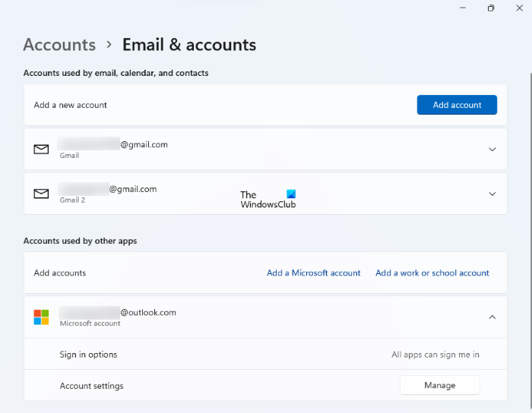Collapse the Outlook Microsoft account section
Image resolution: width=532 pixels, height=413 pixels.
[492, 317]
